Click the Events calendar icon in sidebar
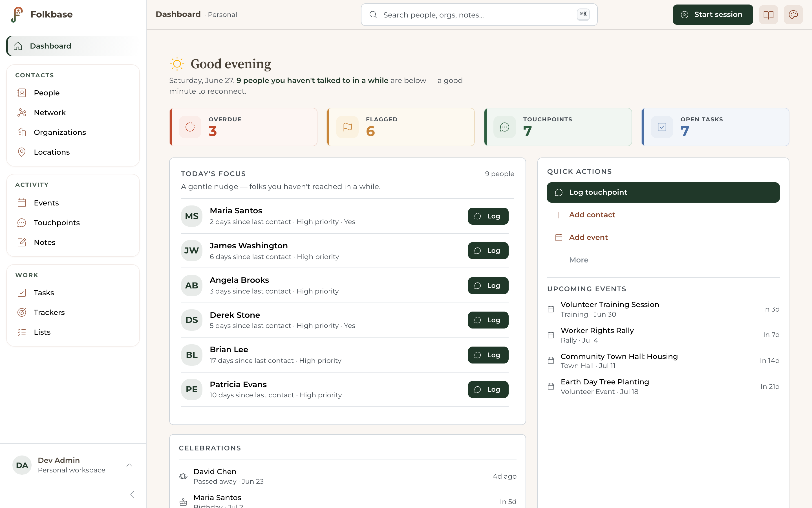 point(22,203)
